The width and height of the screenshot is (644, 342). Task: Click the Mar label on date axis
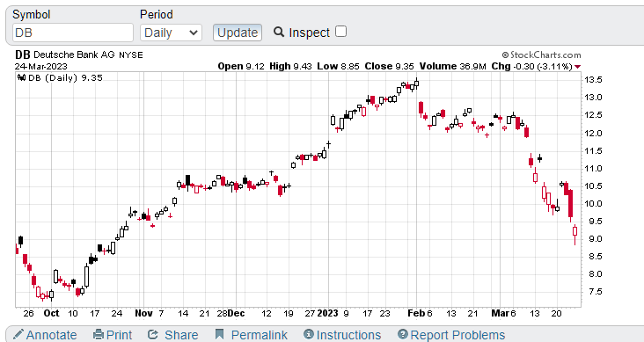(500, 313)
